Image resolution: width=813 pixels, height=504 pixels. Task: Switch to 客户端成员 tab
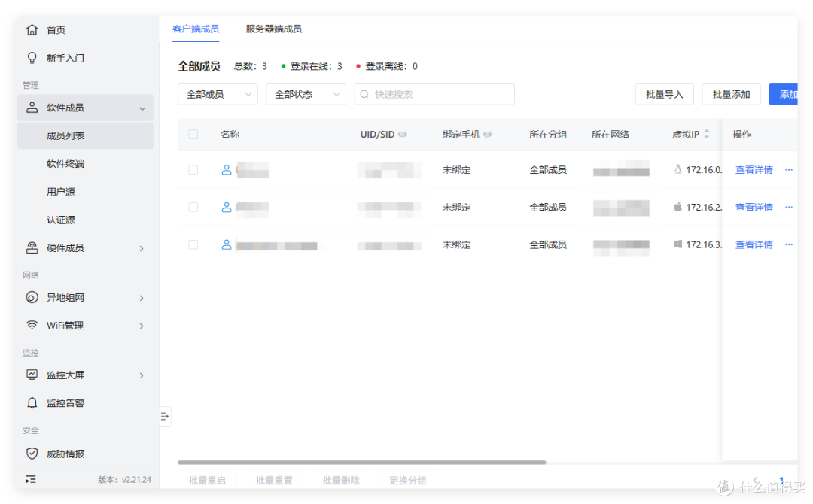point(196,29)
